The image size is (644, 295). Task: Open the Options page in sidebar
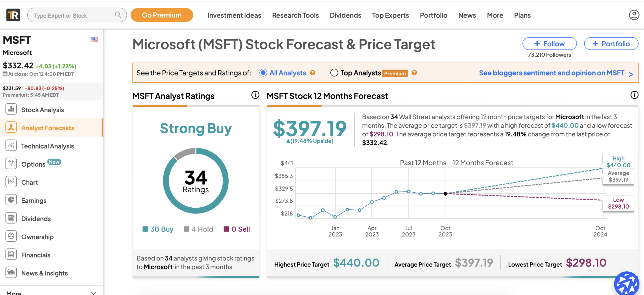click(33, 164)
